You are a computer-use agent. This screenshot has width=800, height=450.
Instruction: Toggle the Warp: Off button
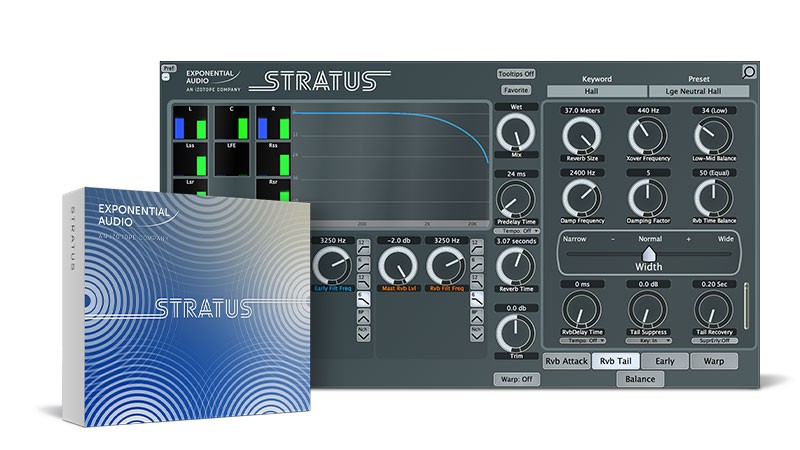pos(516,379)
